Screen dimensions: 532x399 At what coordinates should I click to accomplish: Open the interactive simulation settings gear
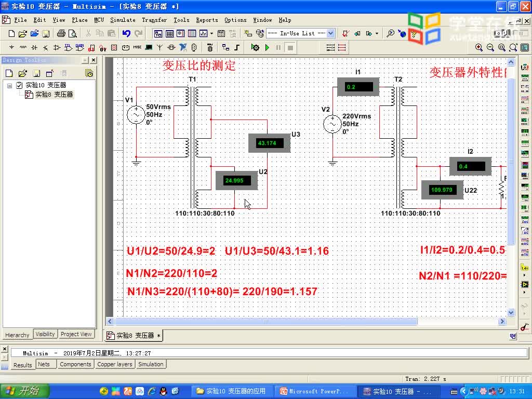(255, 47)
